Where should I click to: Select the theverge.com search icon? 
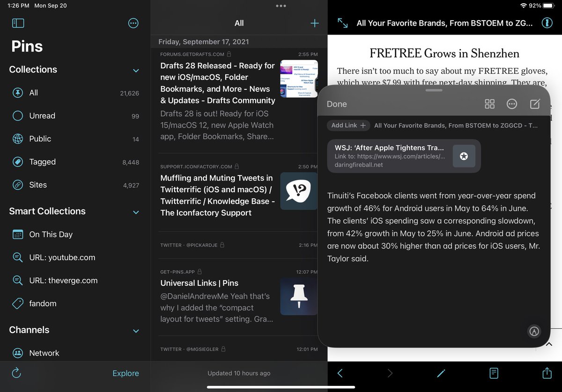(x=18, y=280)
